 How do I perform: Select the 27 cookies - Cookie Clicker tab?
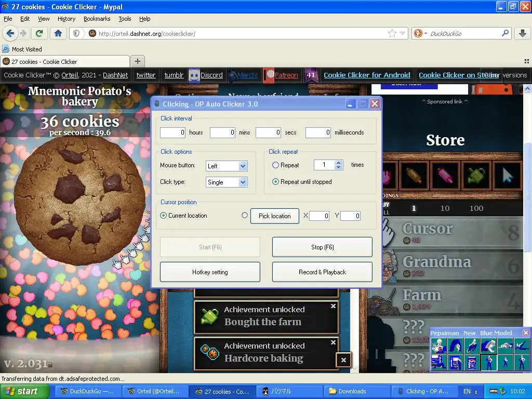[65, 61]
